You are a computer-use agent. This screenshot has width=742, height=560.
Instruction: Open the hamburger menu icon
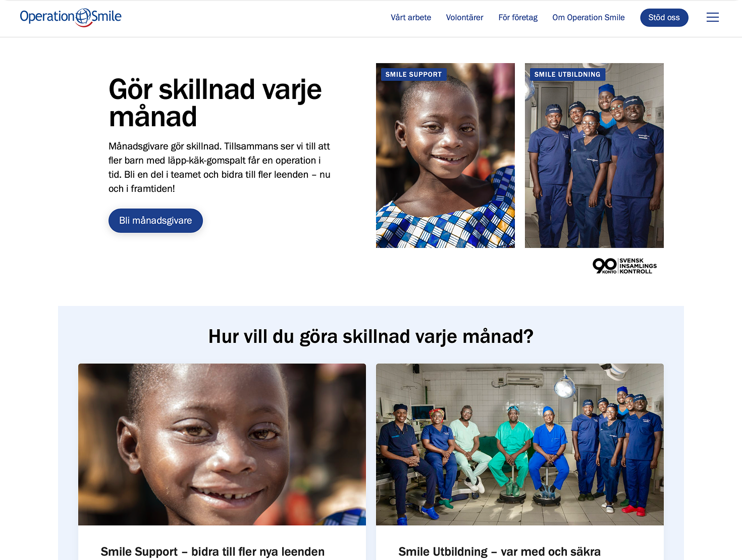(712, 17)
